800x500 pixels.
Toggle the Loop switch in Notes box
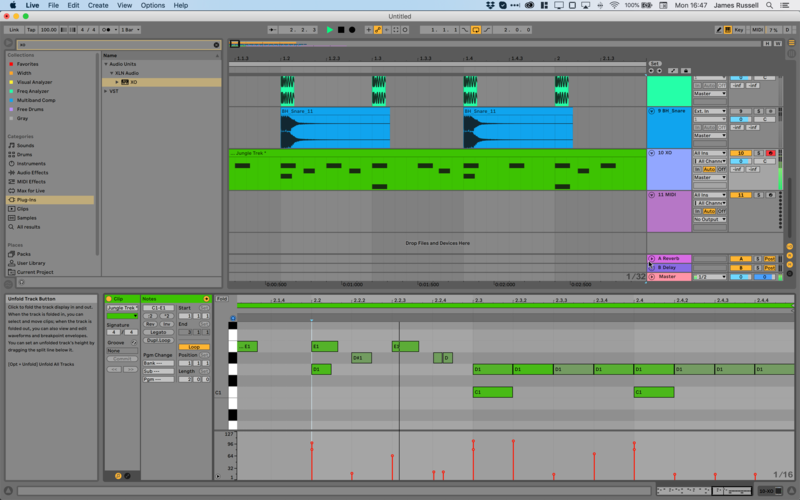[x=193, y=347]
